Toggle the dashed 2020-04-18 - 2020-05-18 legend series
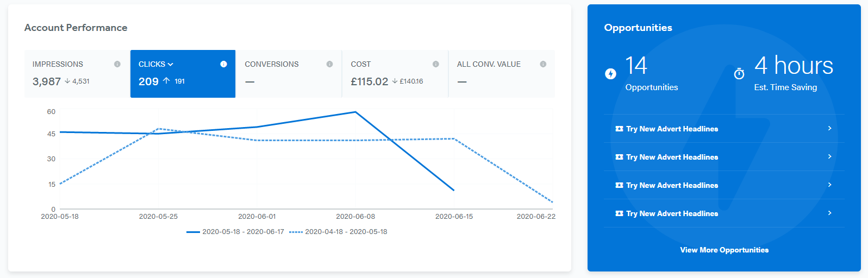 click(338, 232)
